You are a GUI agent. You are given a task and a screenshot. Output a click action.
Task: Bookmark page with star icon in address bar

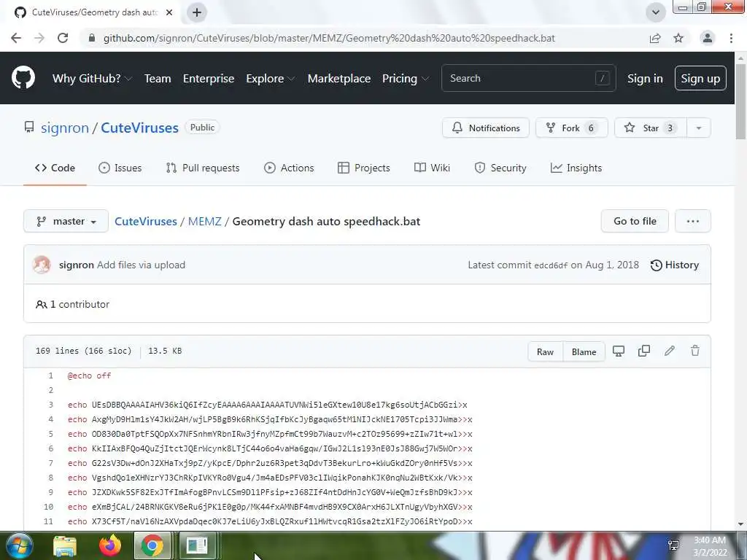click(678, 38)
